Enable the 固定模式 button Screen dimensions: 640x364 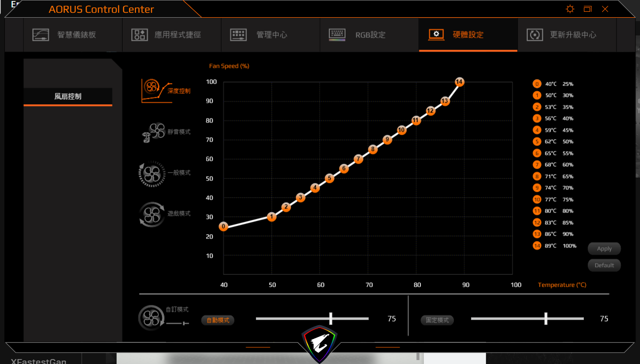click(x=437, y=320)
